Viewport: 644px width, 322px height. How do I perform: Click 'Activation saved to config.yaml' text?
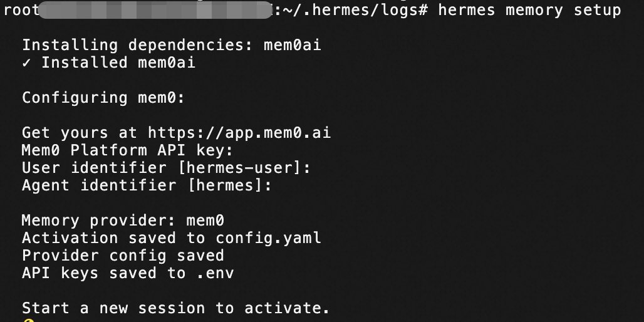pos(171,238)
